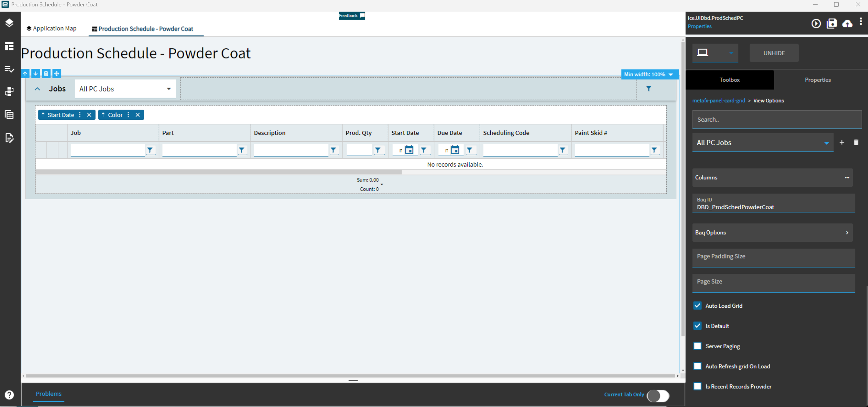The height and width of the screenshot is (407, 868).
Task: Open the Start Date filter calendar picker
Action: [x=409, y=150]
